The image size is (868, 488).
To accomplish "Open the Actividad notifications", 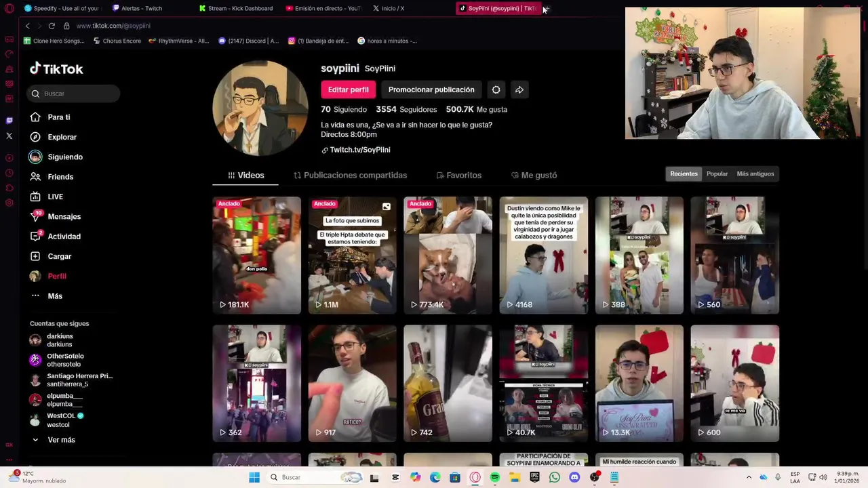I will point(56,237).
